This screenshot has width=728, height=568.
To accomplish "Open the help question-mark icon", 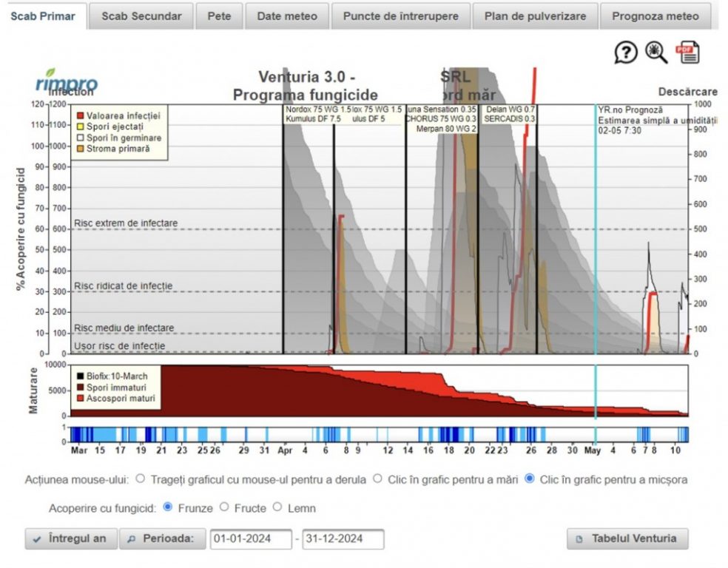I will (625, 53).
